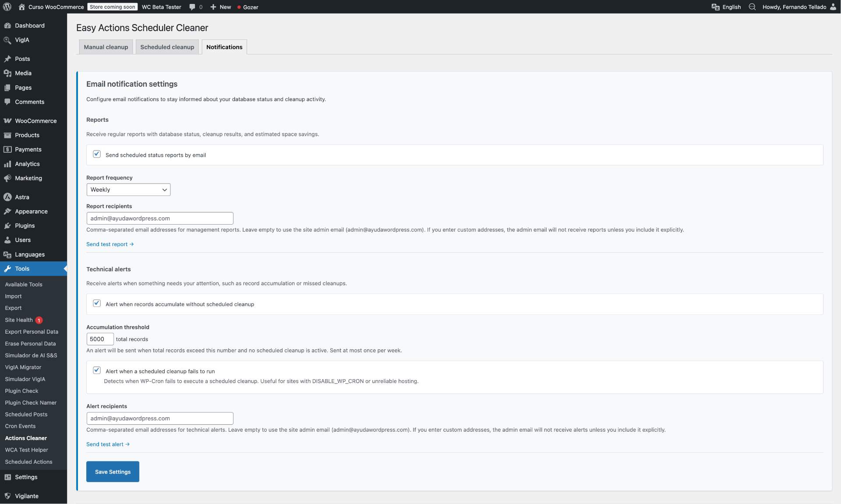841x504 pixels.
Task: Click the Vigilante shield icon
Action: click(x=7, y=496)
